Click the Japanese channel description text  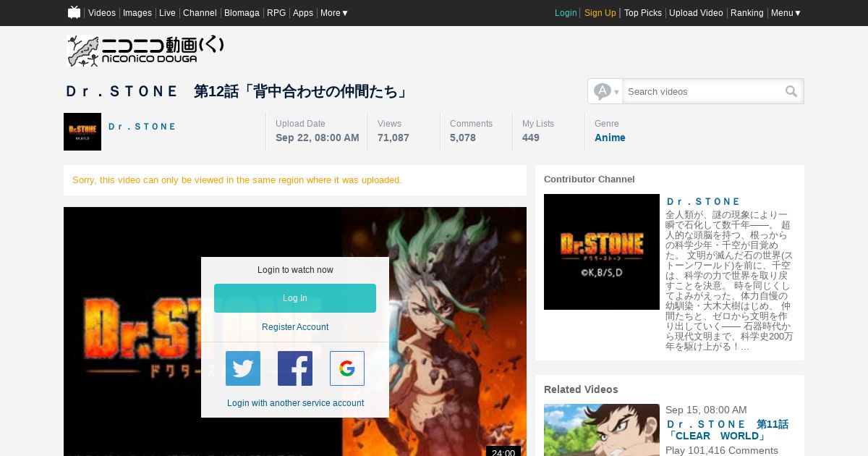coord(729,280)
